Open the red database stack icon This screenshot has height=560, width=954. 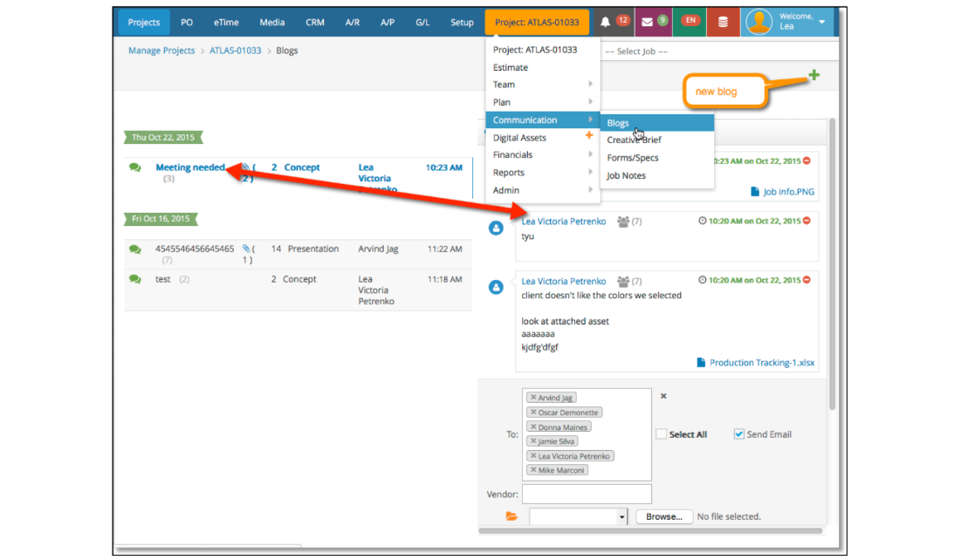coord(723,22)
